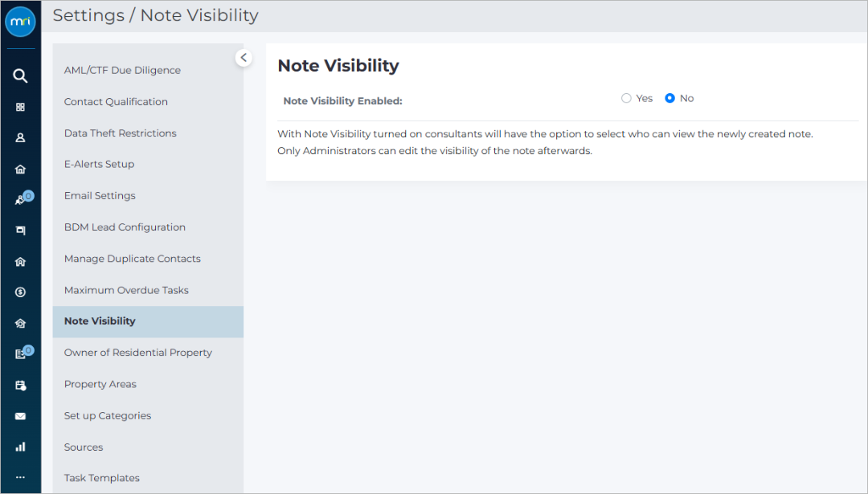
Task: Open the search magnifier in sidebar
Action: tap(20, 76)
